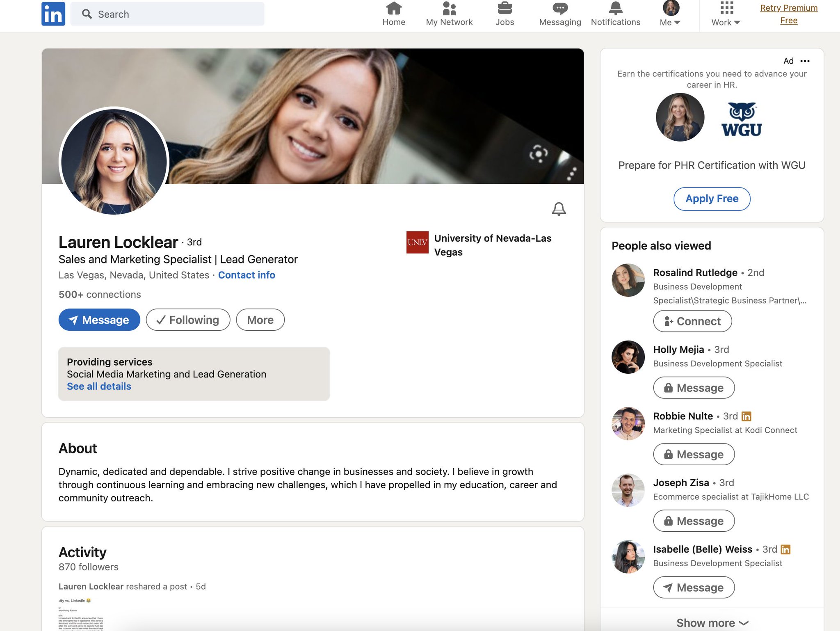Expand the Me dropdown chevron
This screenshot has height=631, width=840.
[676, 23]
